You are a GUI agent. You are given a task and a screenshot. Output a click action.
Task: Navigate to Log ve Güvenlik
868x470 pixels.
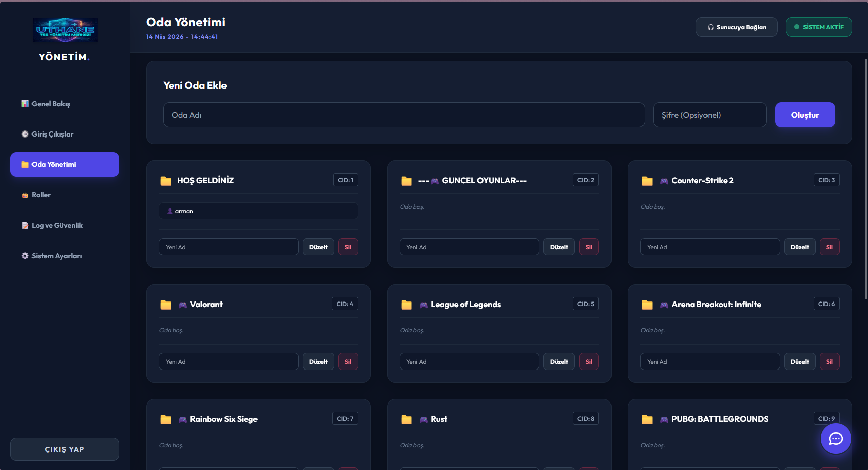[65, 225]
